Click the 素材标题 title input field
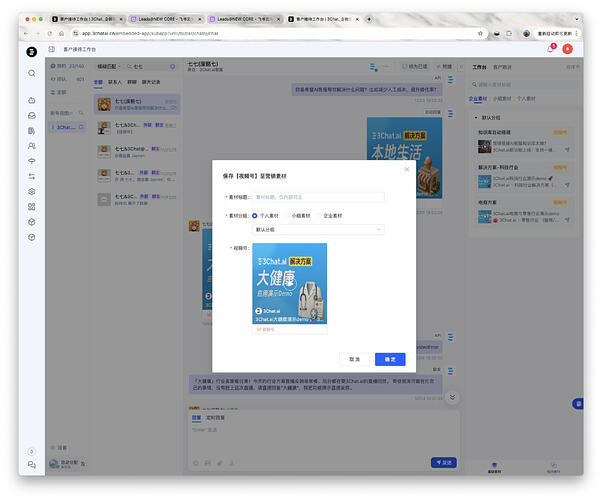 pos(318,197)
